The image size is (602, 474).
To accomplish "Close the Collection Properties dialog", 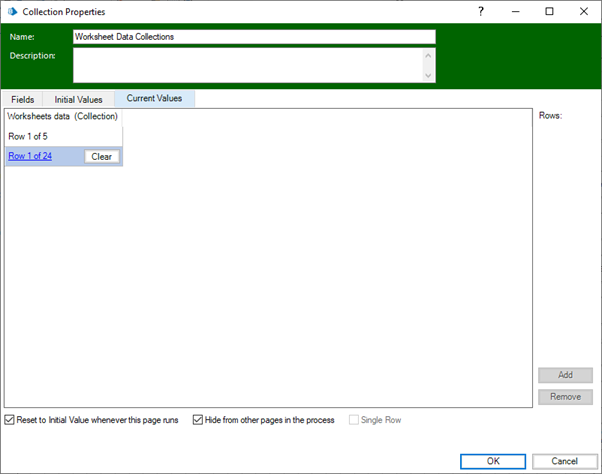I will coord(584,12).
